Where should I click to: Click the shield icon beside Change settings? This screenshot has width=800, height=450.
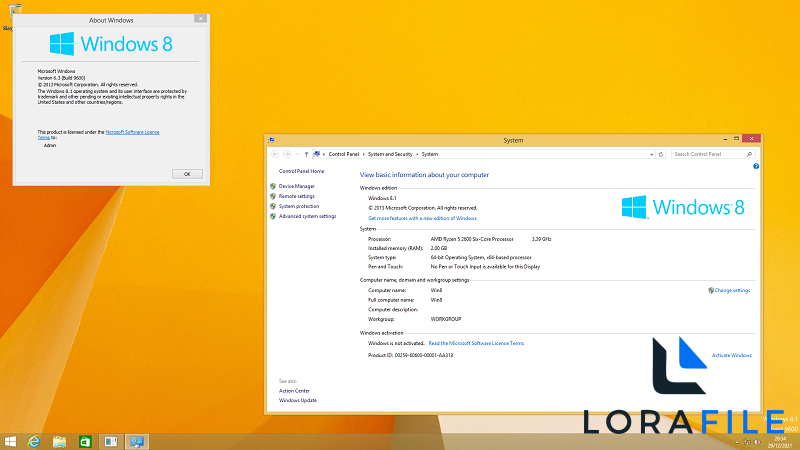tap(711, 290)
